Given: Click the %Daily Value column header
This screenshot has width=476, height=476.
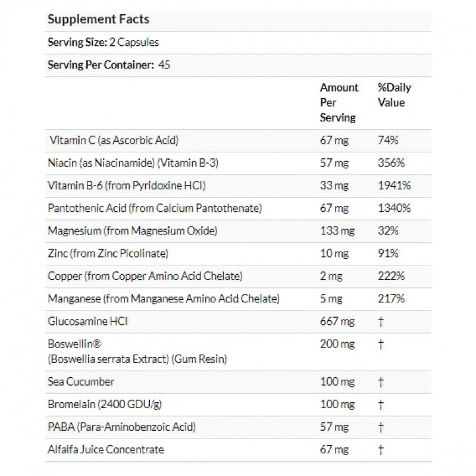Looking at the screenshot, I should click(394, 95).
